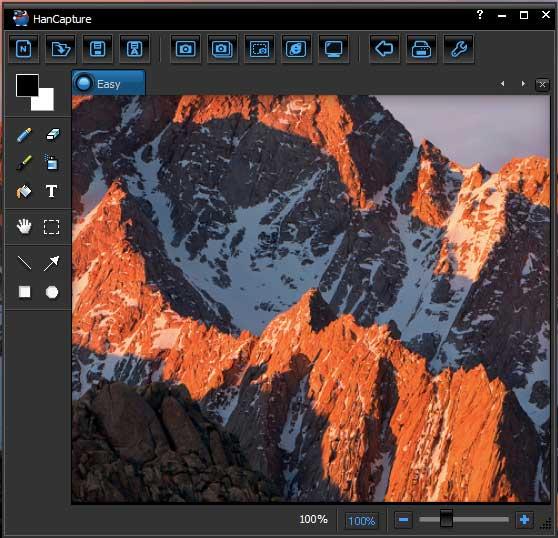Click the help question mark in title bar

point(480,15)
